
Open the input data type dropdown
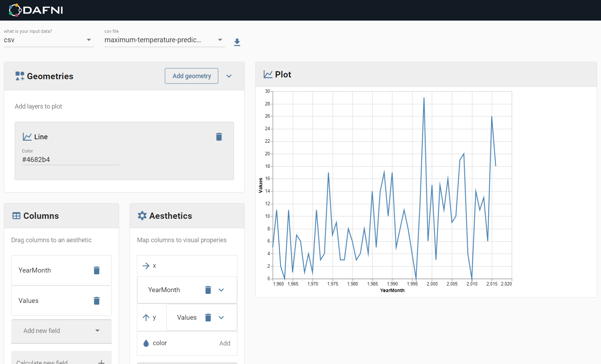(x=89, y=40)
